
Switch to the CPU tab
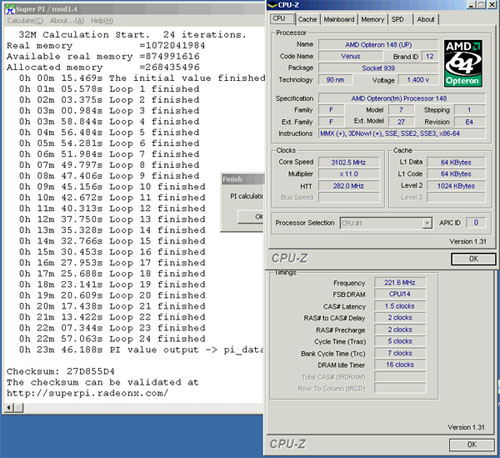282,19
